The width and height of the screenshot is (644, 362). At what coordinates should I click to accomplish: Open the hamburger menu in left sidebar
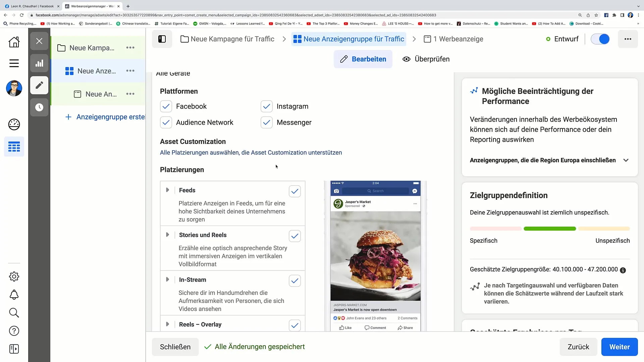pyautogui.click(x=14, y=63)
